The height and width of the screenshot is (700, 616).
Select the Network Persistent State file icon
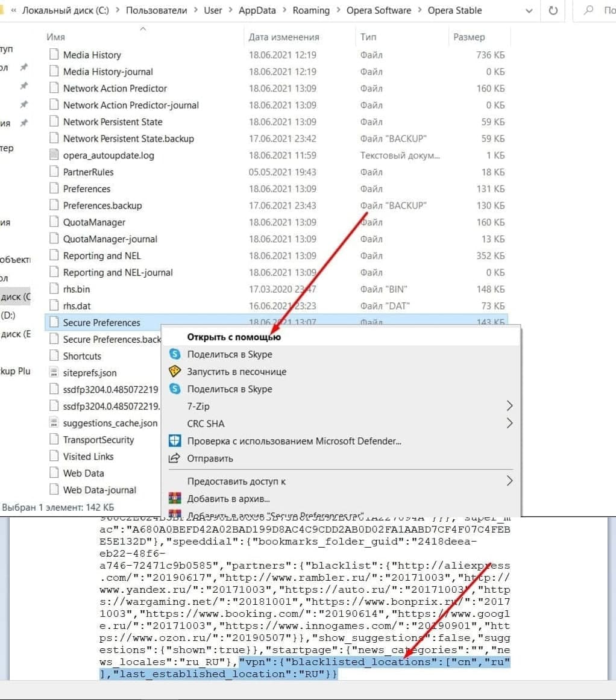[54, 122]
